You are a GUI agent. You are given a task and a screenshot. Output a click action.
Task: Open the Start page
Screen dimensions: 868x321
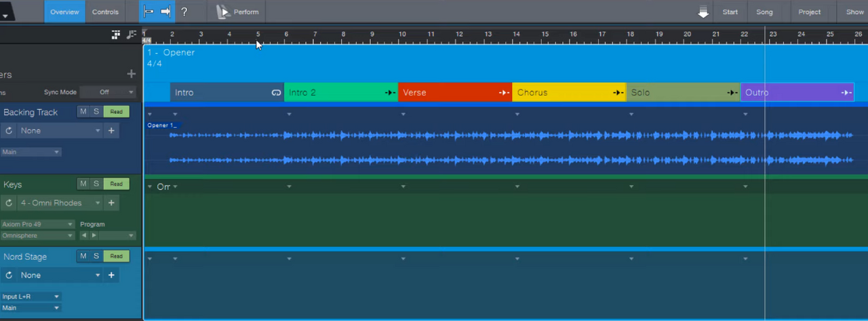pyautogui.click(x=730, y=12)
